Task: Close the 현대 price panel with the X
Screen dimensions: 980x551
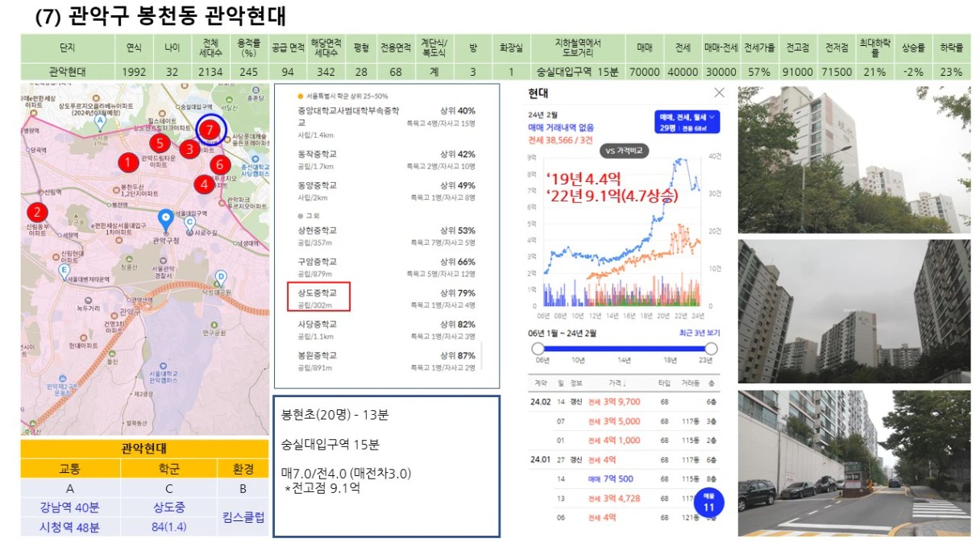Action: 719,93
